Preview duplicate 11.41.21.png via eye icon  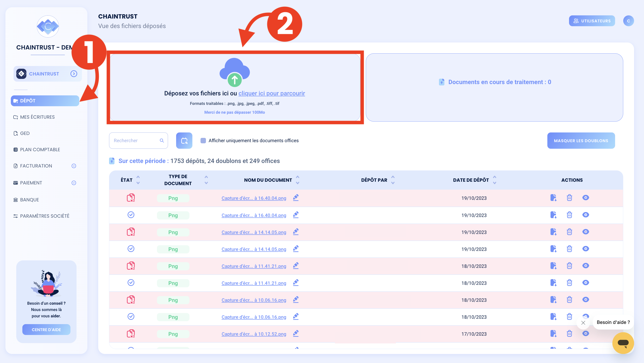coord(586,266)
